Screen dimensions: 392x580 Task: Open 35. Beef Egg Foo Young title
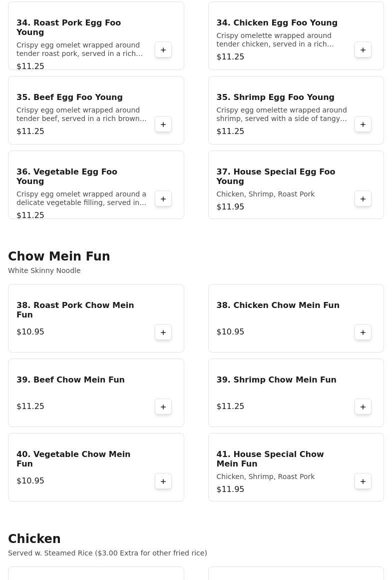click(x=69, y=97)
